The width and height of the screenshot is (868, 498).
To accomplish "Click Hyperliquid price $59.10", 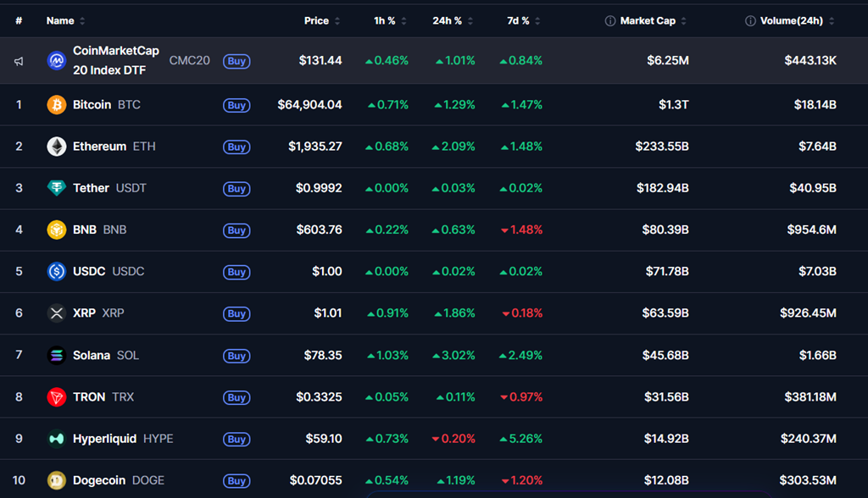I will (x=324, y=439).
